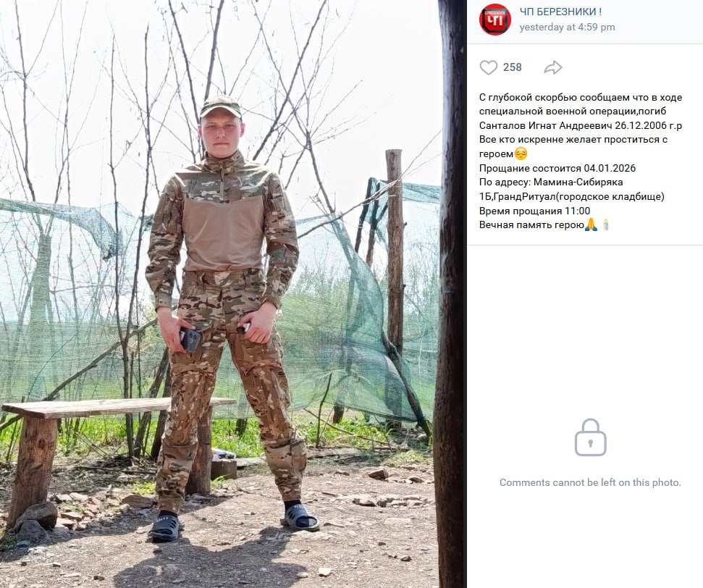
Task: Click the praying hands emoji in the post
Action: (x=591, y=224)
